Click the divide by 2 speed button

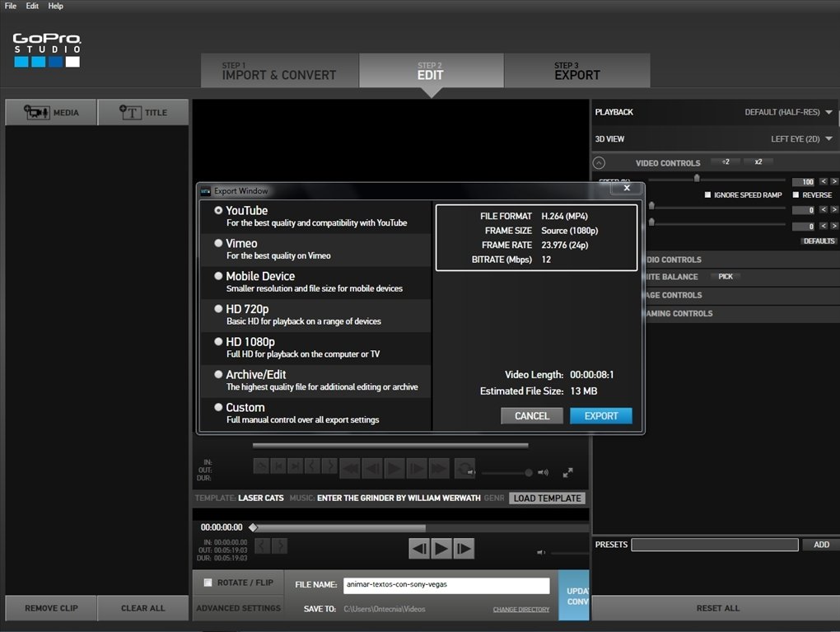(x=726, y=162)
